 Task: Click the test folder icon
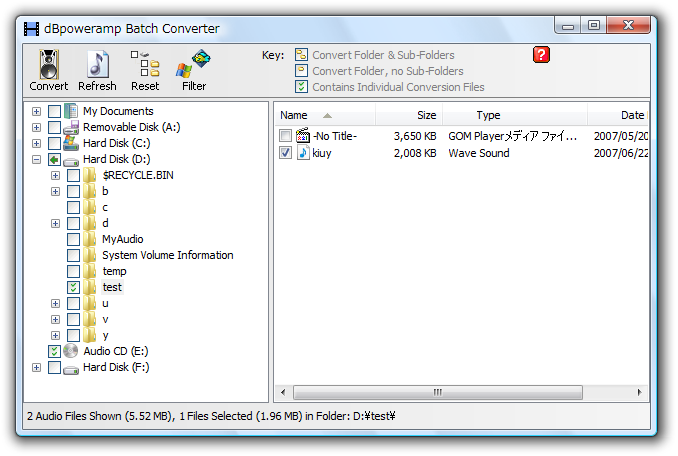coord(90,287)
